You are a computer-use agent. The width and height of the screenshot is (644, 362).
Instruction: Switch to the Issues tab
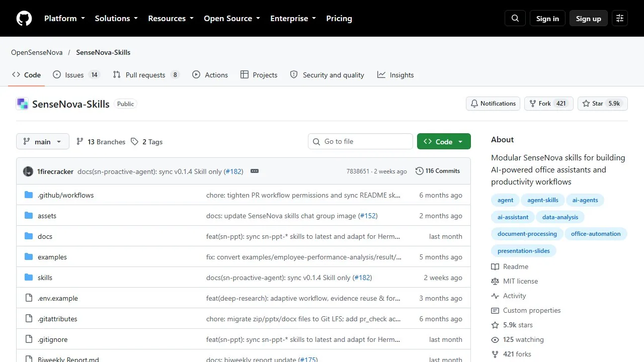click(x=76, y=75)
